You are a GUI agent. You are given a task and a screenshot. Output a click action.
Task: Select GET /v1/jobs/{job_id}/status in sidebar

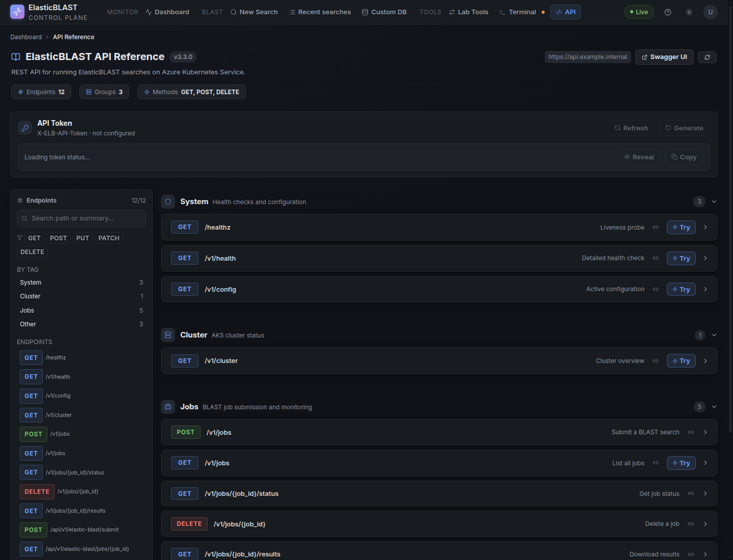pyautogui.click(x=81, y=472)
